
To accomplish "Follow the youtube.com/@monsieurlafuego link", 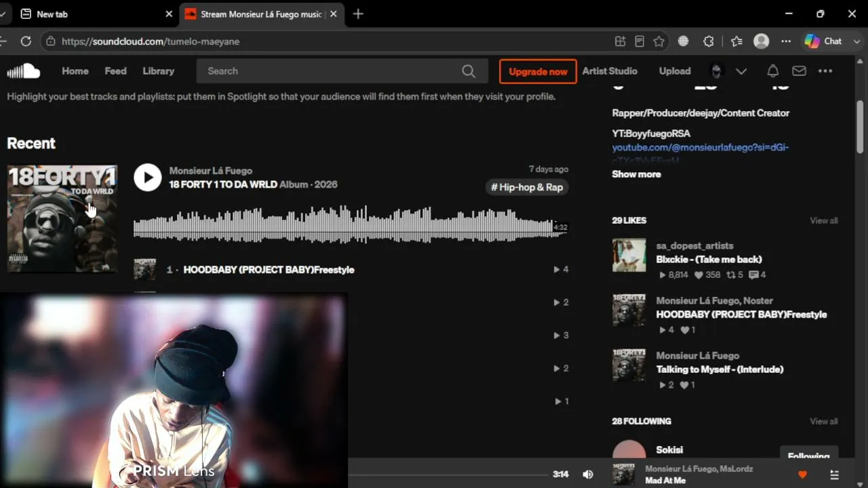I will 701,147.
